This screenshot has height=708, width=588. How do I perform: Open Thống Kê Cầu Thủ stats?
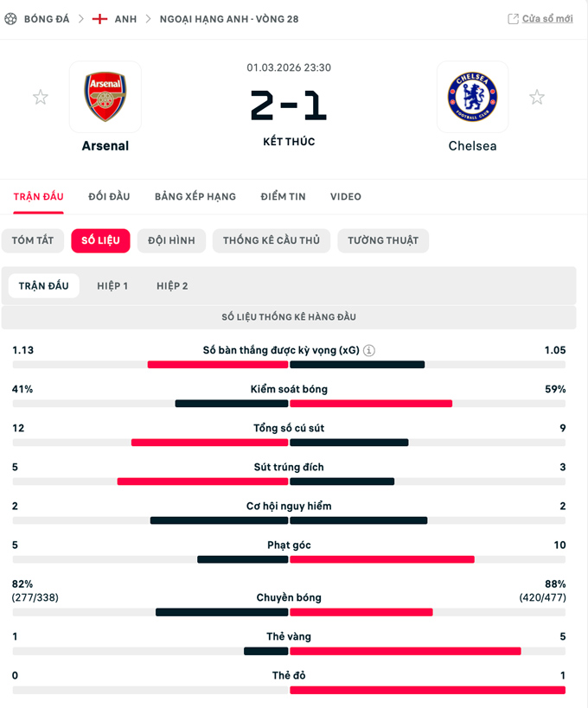(272, 240)
